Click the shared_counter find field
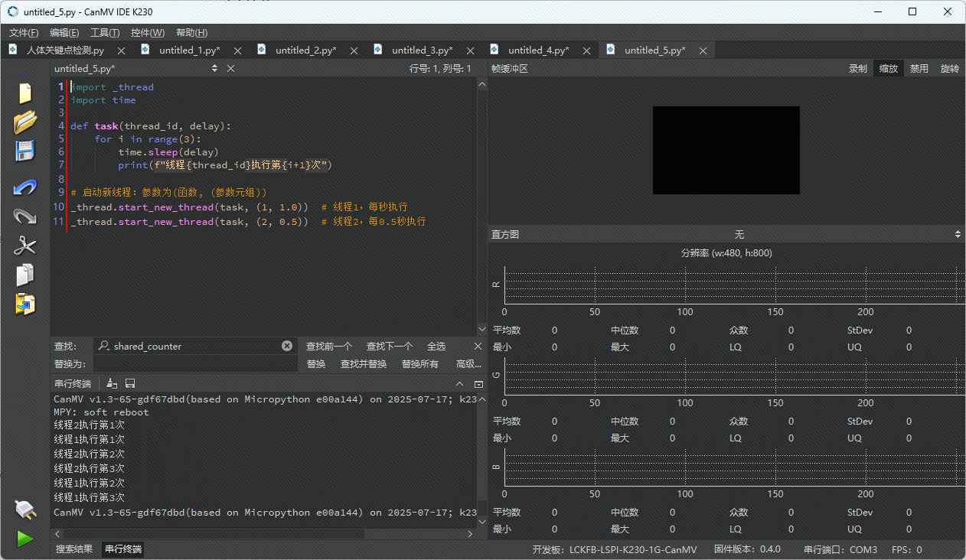This screenshot has height=560, width=966. point(196,346)
